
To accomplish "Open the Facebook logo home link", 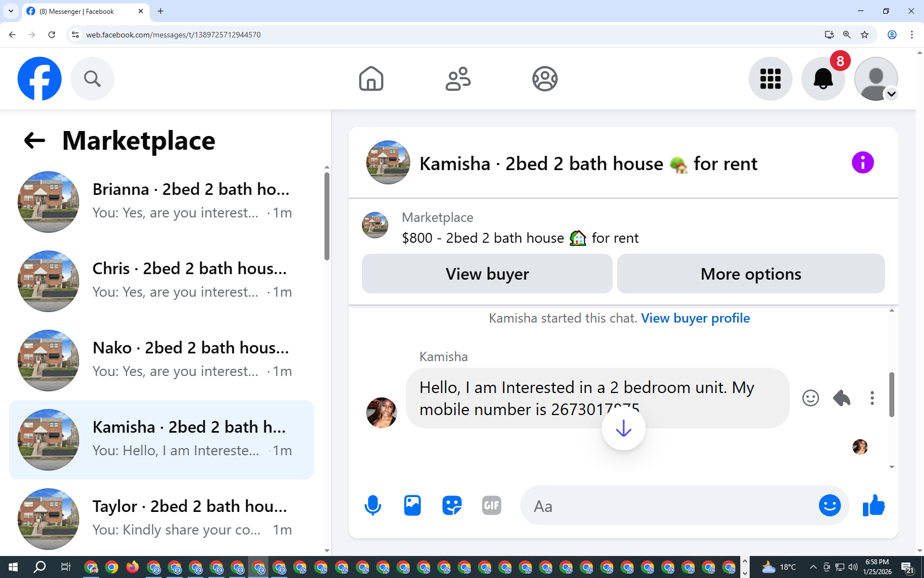I will click(x=40, y=79).
